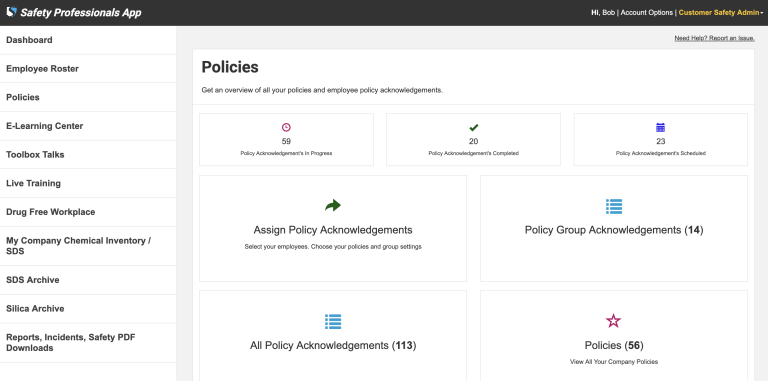Open My Company Chemical Inventory / SDS
The image size is (768, 381).
88,246
